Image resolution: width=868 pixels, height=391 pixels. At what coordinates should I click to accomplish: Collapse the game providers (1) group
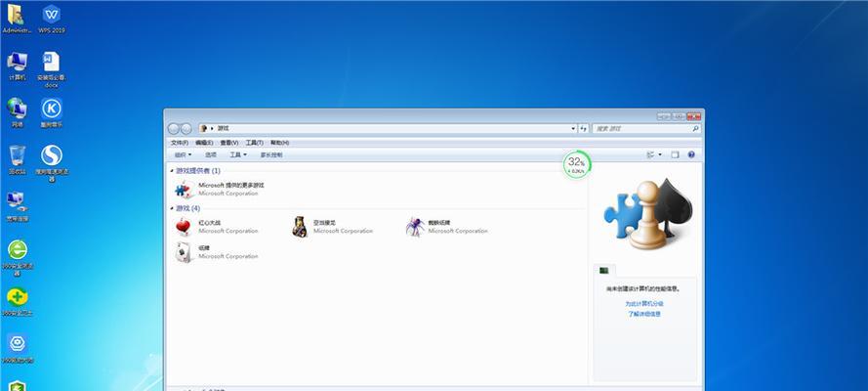click(172, 171)
